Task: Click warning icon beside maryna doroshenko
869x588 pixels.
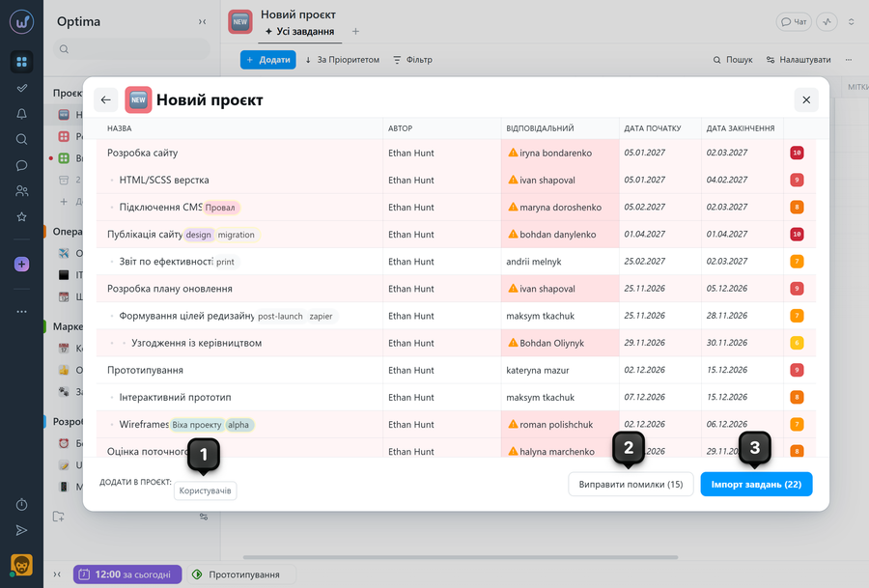Action: pyautogui.click(x=514, y=207)
